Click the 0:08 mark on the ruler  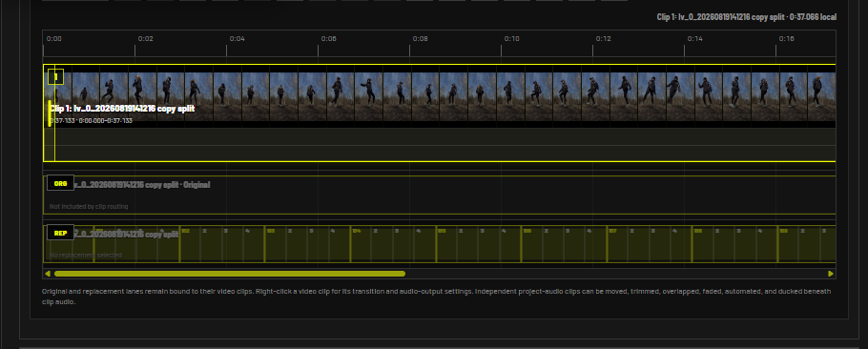pos(420,39)
